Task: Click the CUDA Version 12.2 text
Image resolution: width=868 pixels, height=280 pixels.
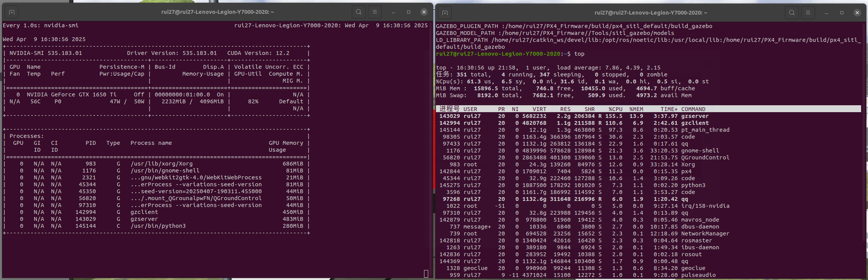Action: [x=258, y=53]
